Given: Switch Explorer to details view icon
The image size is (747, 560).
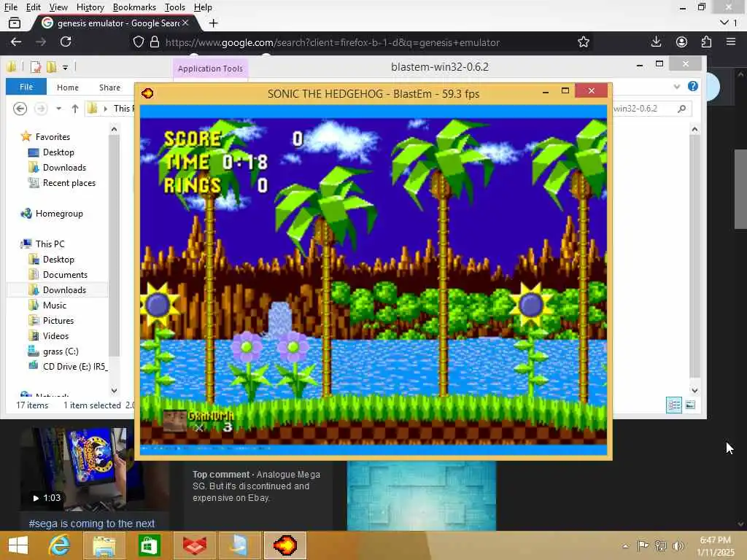Looking at the screenshot, I should click(673, 405).
